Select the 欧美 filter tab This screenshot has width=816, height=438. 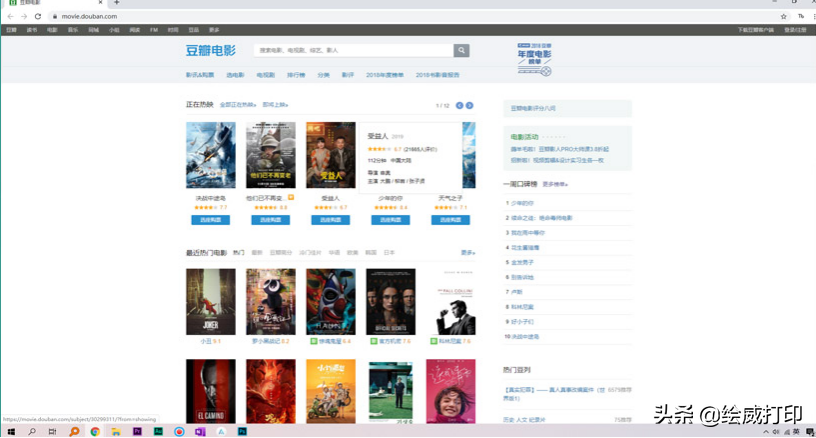pos(352,253)
